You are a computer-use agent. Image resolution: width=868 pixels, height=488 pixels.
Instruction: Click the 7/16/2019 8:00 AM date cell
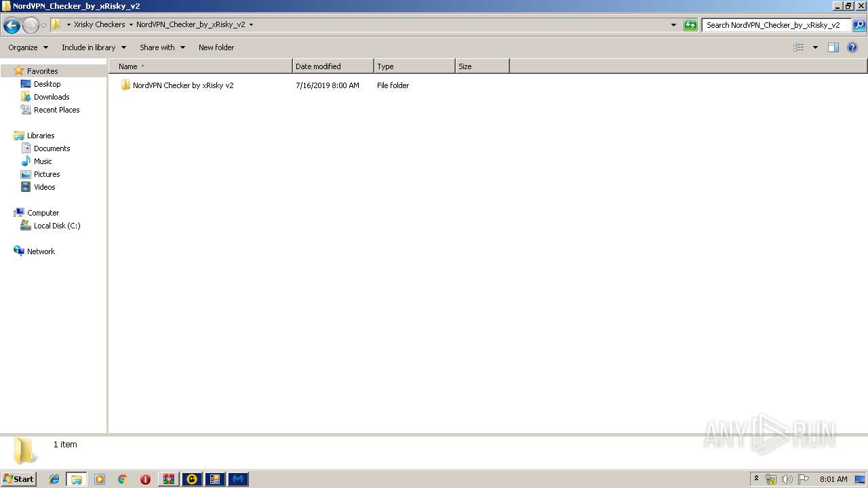coord(328,85)
